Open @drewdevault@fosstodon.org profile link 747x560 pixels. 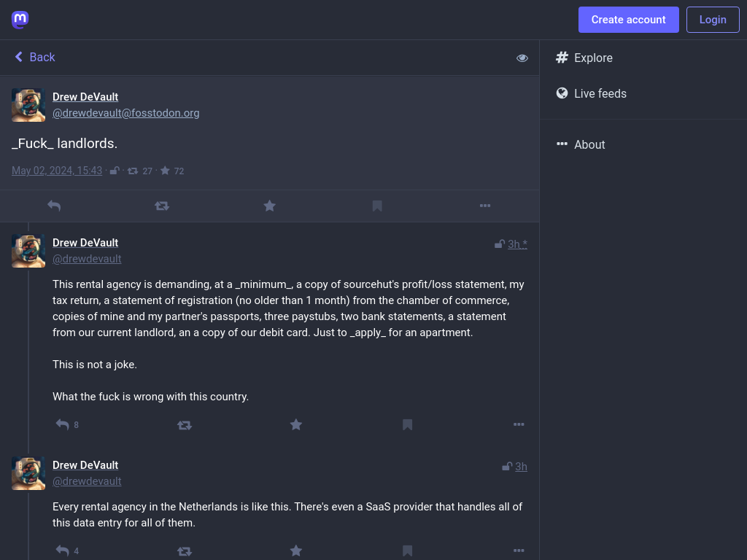(125, 113)
